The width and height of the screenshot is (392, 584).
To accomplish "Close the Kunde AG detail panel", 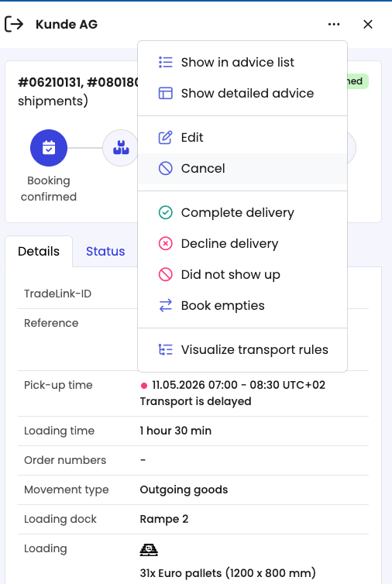I will coord(368,24).
